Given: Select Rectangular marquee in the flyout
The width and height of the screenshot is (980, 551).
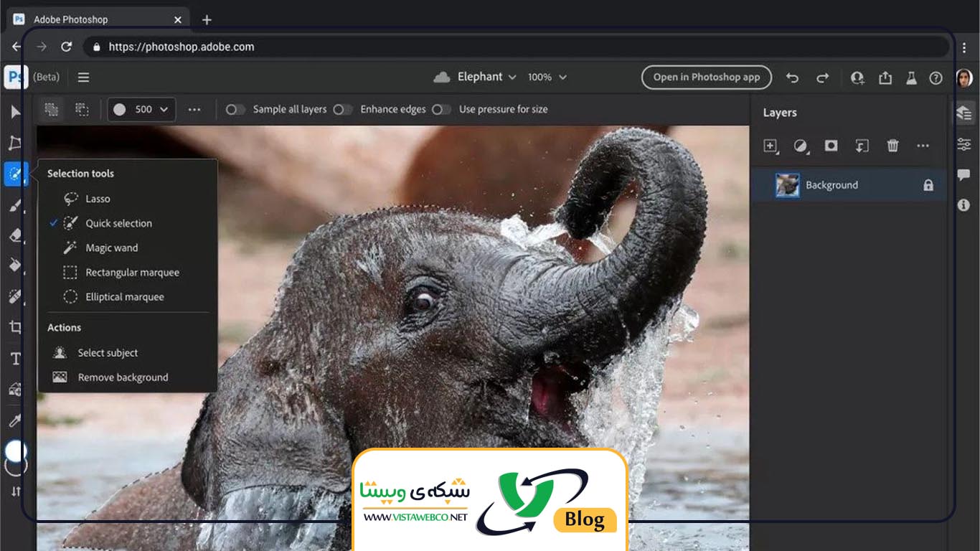Looking at the screenshot, I should coord(132,273).
